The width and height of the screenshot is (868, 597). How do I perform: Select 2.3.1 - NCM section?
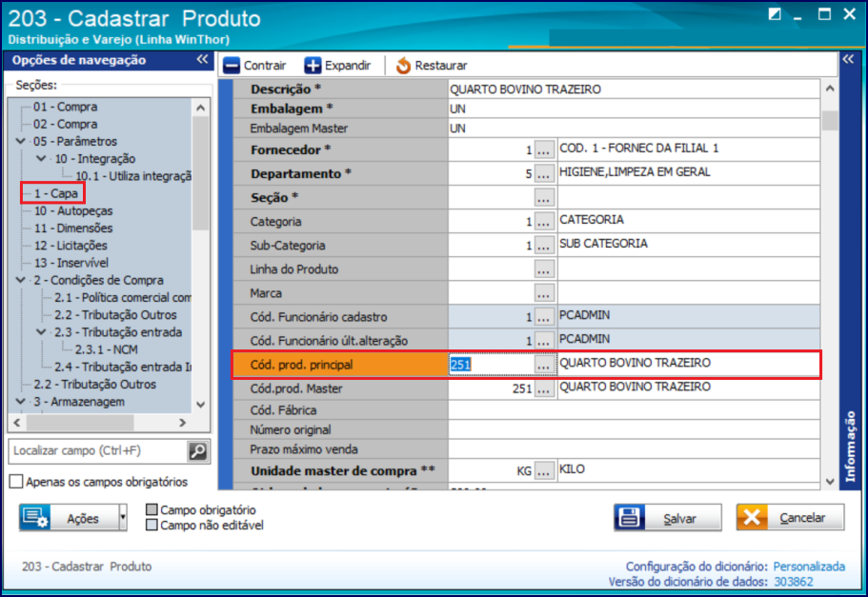click(x=107, y=349)
